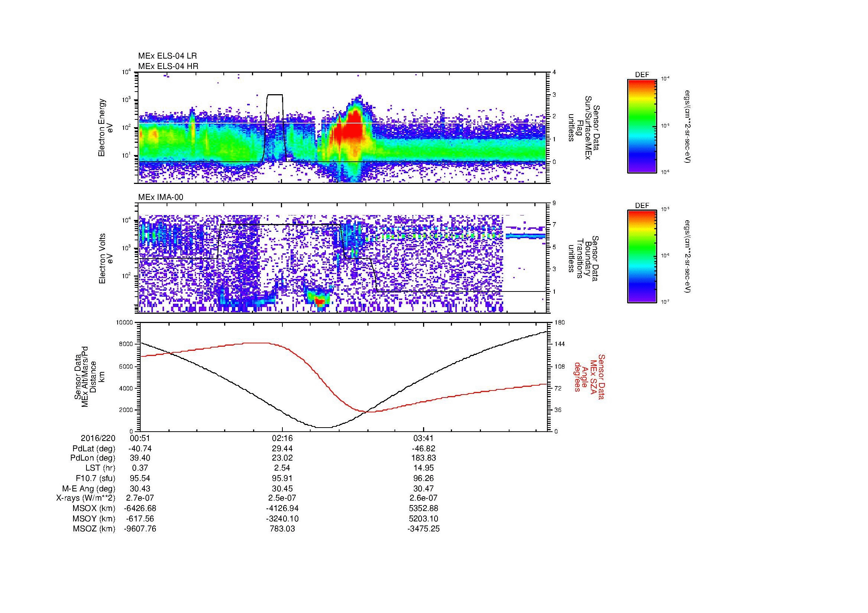The width and height of the screenshot is (868, 613).
Task: Click the PdLat value '29.44'
Action: pyautogui.click(x=282, y=449)
